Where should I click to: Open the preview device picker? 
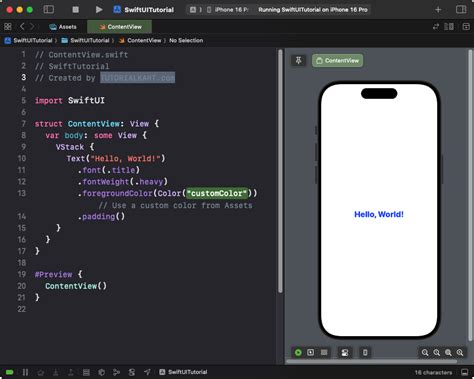pos(365,352)
